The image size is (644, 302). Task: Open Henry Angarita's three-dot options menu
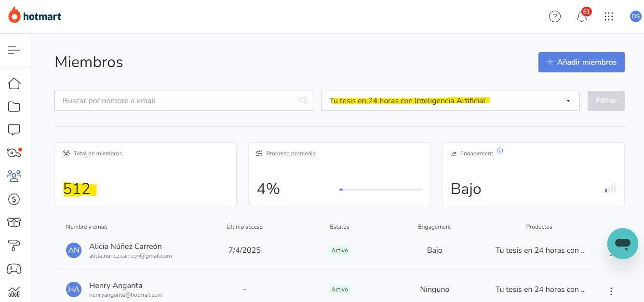(x=611, y=291)
